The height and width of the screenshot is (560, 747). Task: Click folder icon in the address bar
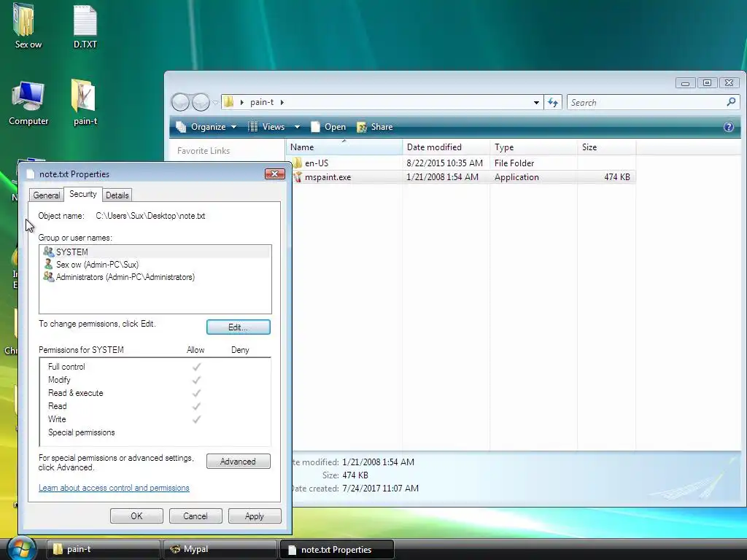coord(228,102)
